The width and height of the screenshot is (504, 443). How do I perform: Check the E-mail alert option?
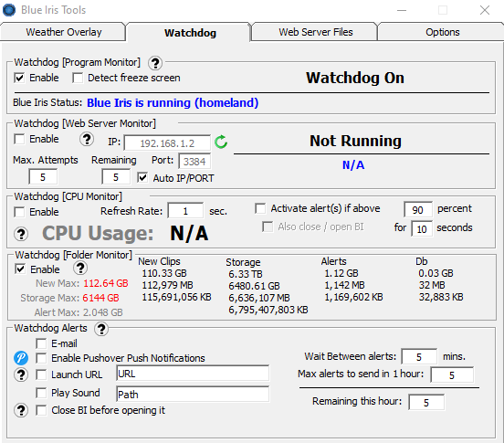point(41,343)
